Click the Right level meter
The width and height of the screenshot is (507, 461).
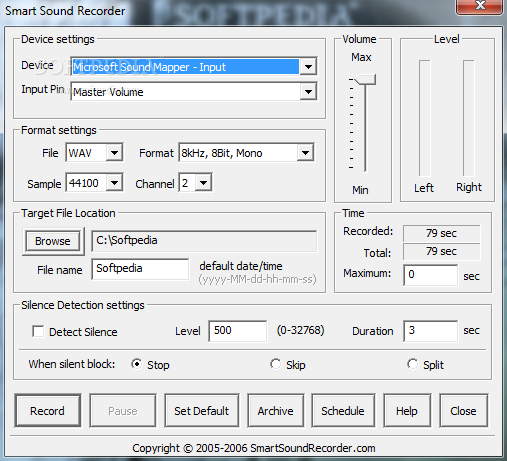point(468,118)
